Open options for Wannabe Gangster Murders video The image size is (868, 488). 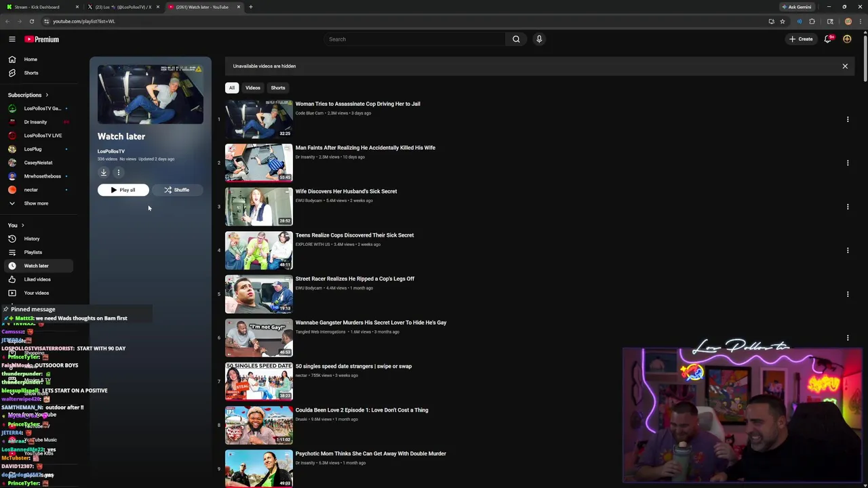pyautogui.click(x=848, y=338)
